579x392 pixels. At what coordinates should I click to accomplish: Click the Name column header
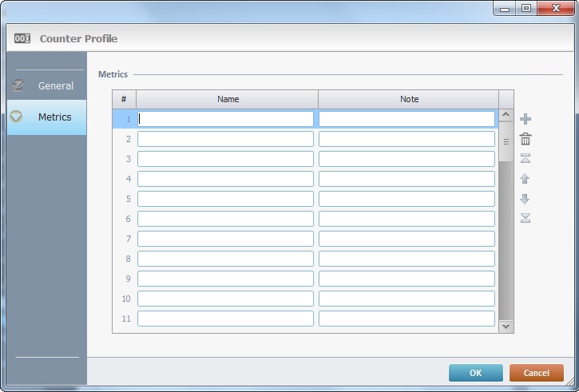click(x=228, y=99)
